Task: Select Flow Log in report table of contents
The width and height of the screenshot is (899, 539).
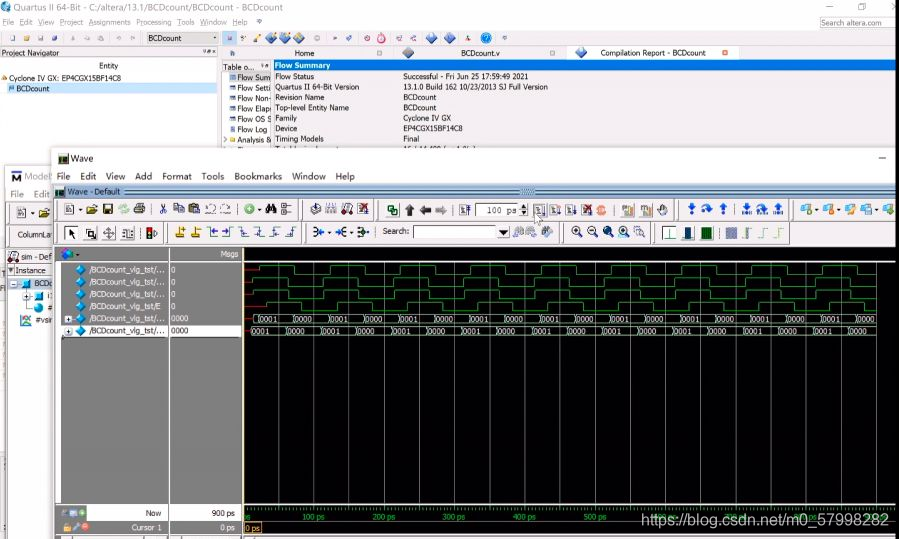Action: [x=252, y=130]
